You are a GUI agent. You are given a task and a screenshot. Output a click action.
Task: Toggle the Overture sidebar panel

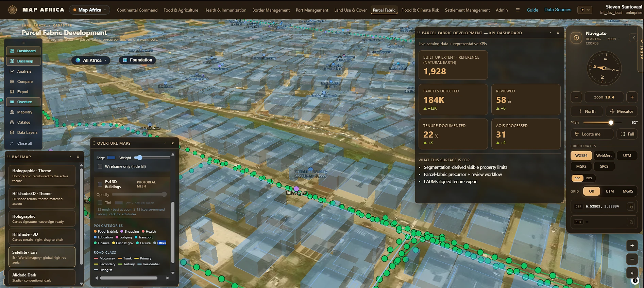[x=23, y=102]
